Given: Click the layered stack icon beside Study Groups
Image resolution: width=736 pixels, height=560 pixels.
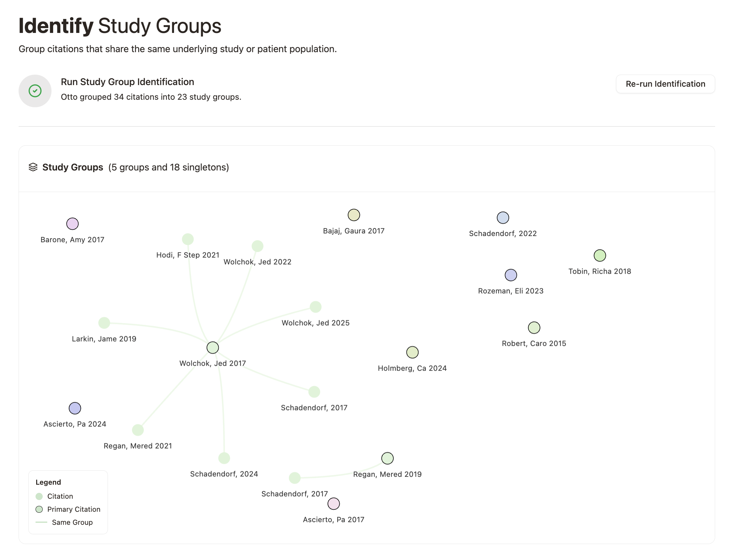Looking at the screenshot, I should tap(34, 167).
